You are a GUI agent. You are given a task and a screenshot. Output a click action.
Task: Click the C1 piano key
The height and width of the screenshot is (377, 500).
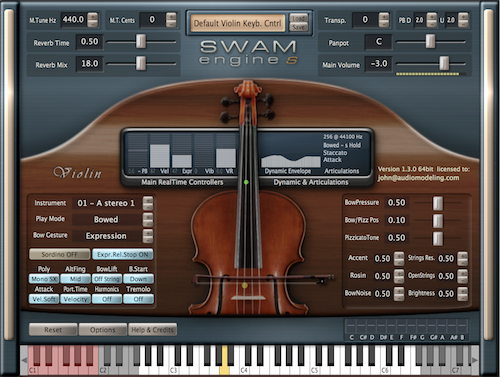coord(32,368)
